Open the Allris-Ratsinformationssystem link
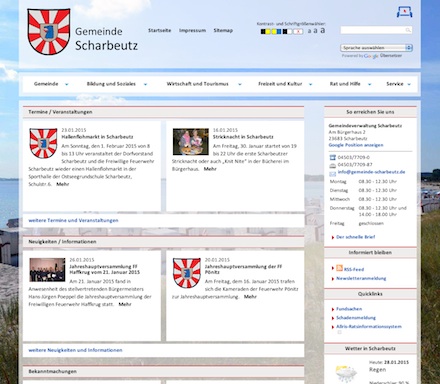 pos(369,326)
